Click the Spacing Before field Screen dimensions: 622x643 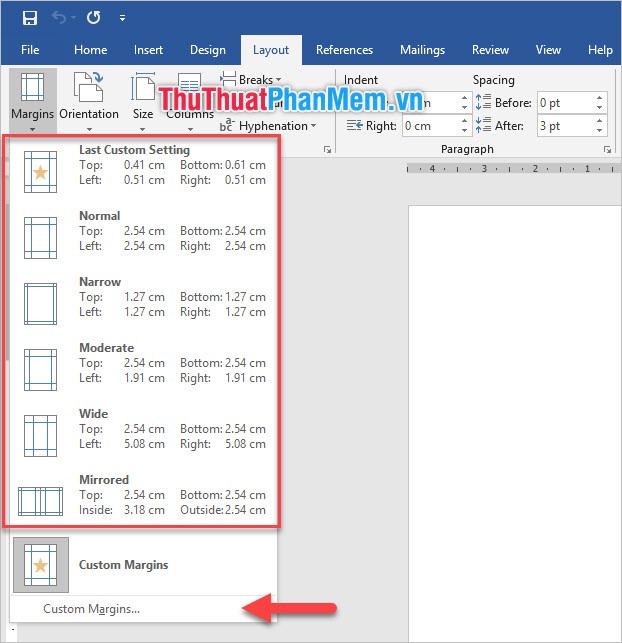pos(565,103)
